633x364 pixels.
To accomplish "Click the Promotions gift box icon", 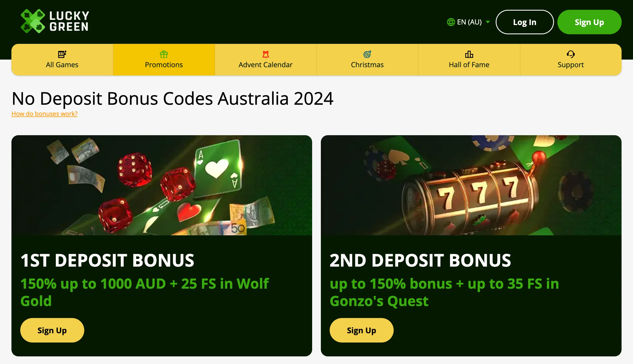I will coord(164,54).
